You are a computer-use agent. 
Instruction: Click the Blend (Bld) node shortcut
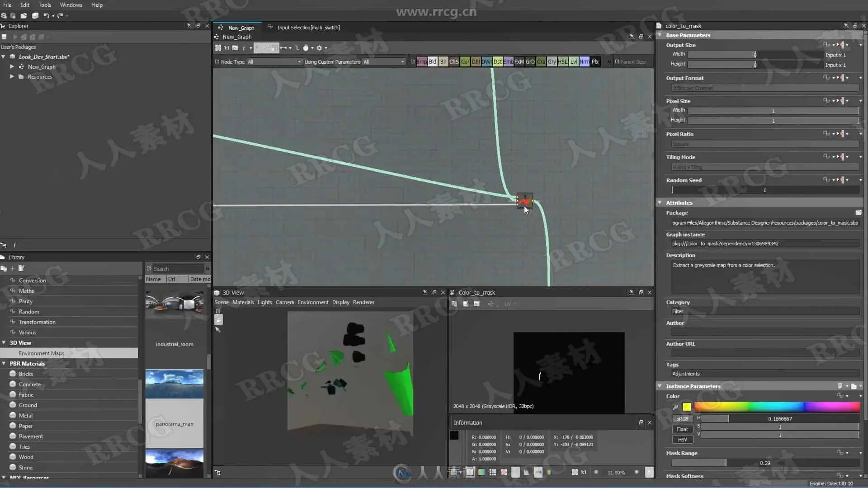point(432,62)
